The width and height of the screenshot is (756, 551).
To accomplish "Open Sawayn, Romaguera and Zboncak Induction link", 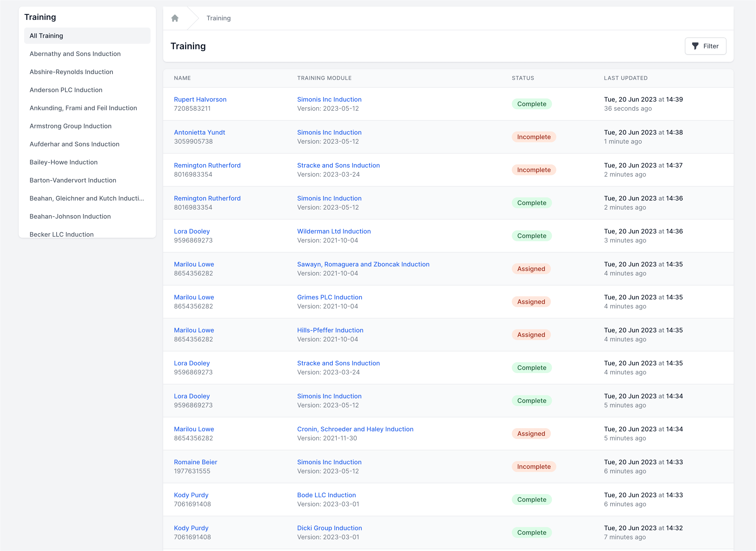I will point(363,264).
